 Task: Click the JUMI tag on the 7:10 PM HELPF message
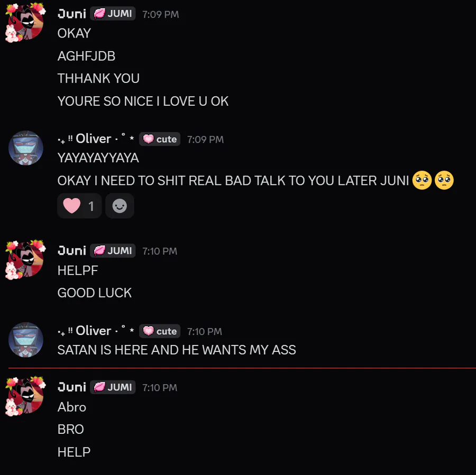113,251
